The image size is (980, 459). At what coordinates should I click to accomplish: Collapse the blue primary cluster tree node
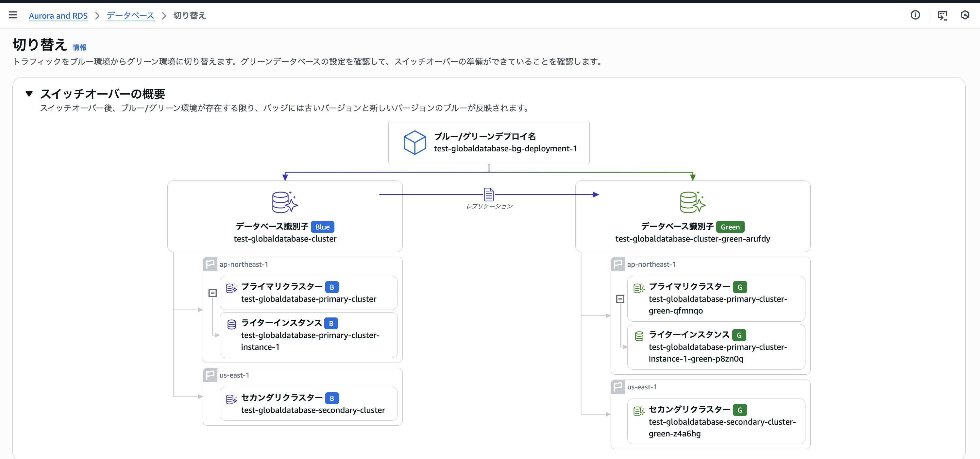(213, 293)
